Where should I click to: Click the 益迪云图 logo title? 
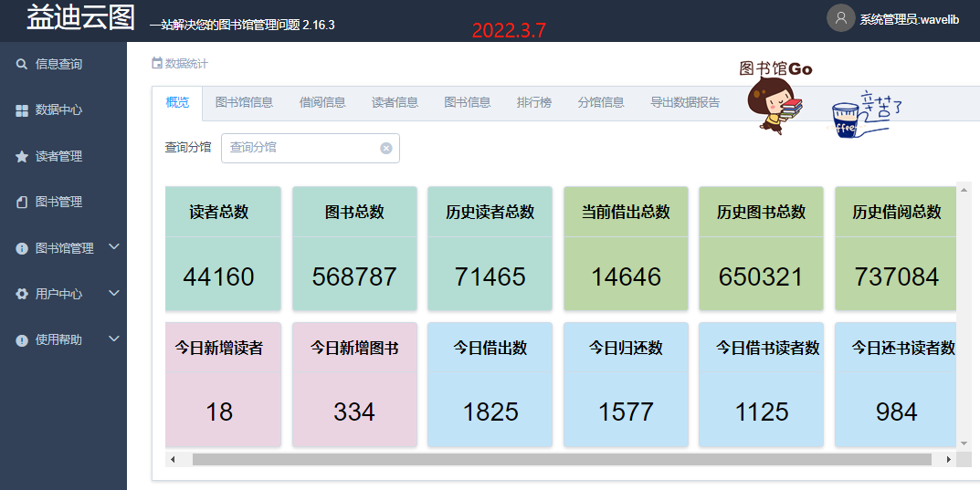(x=80, y=18)
